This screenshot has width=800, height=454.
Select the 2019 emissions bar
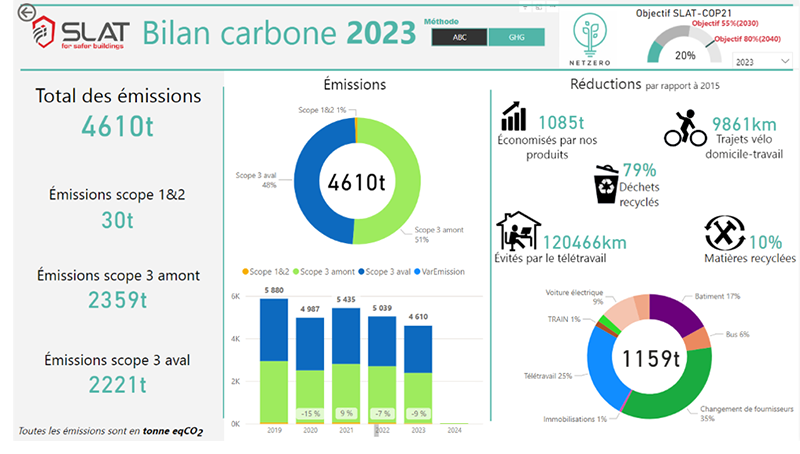(x=273, y=360)
